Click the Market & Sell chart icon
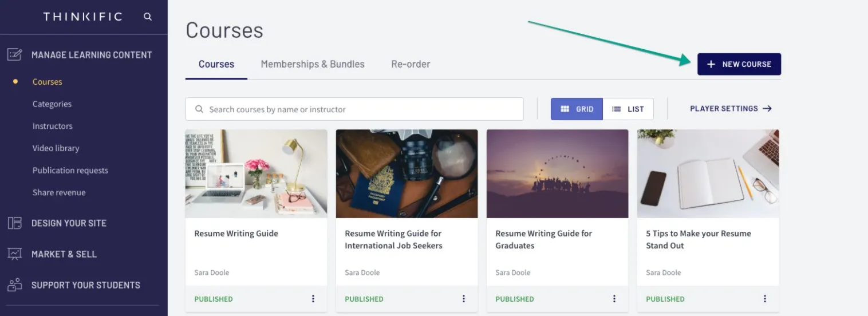 (15, 254)
